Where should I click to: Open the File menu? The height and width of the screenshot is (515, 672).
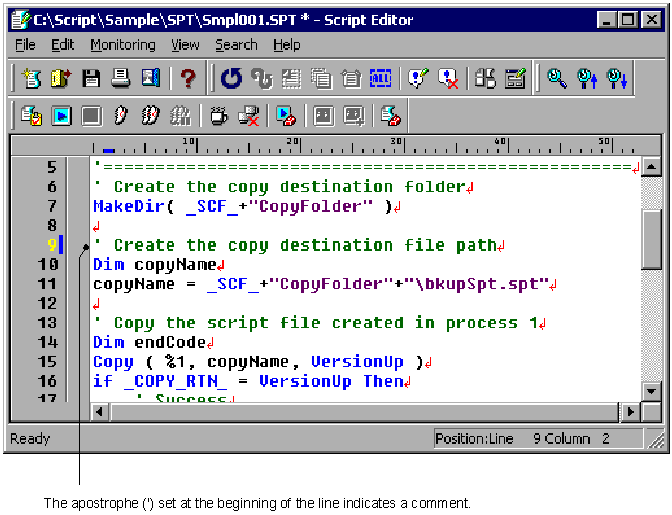25,45
